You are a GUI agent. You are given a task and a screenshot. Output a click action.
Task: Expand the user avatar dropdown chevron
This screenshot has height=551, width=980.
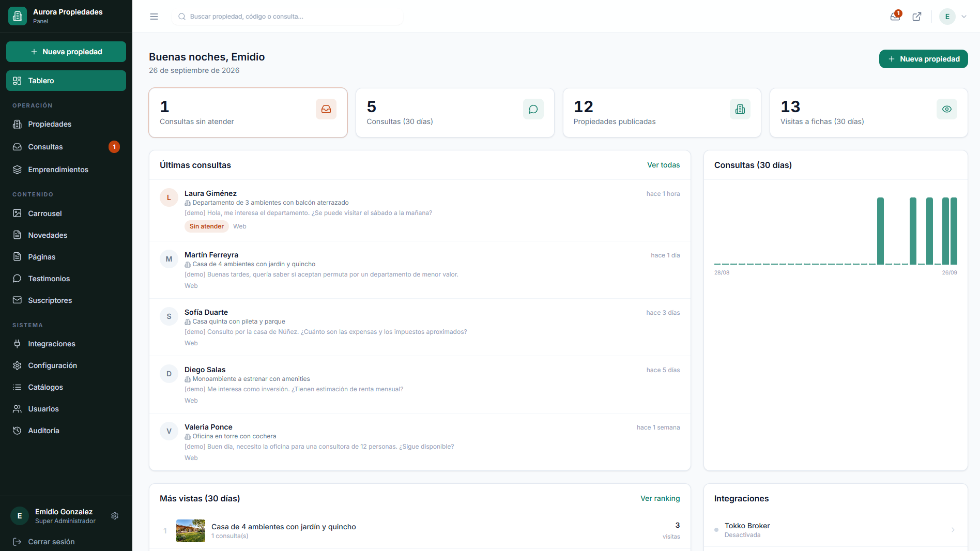click(964, 17)
